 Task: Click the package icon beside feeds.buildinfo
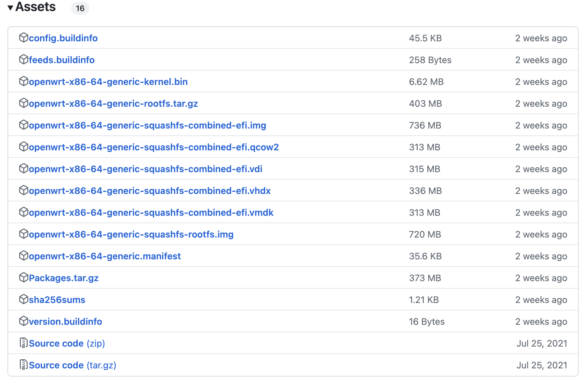[x=24, y=60]
